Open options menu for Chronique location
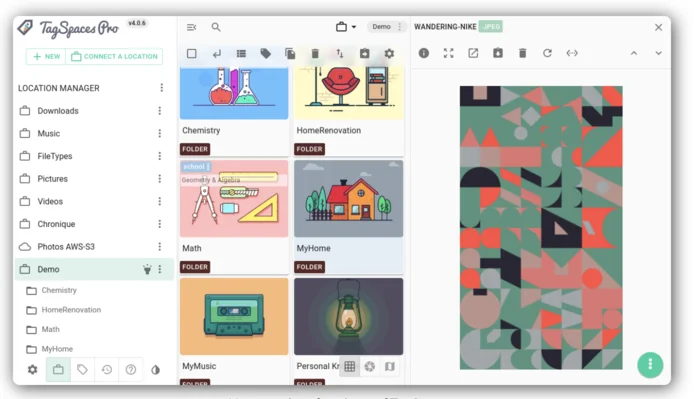 point(160,224)
